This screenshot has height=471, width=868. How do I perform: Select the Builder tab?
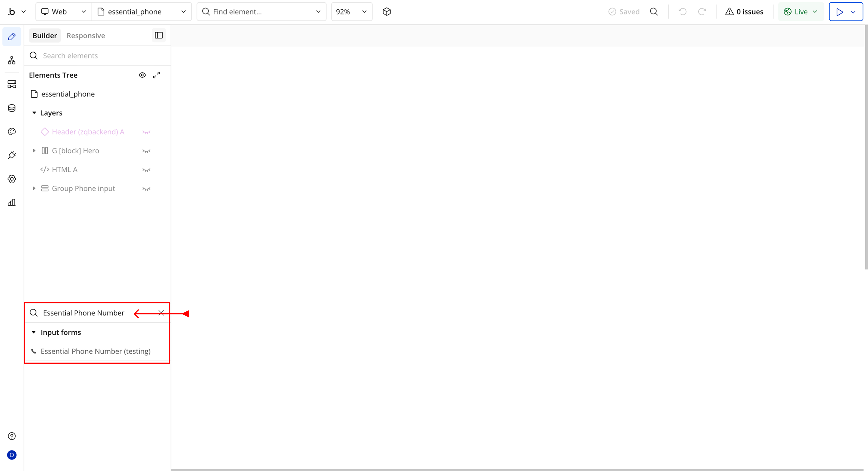tap(45, 36)
